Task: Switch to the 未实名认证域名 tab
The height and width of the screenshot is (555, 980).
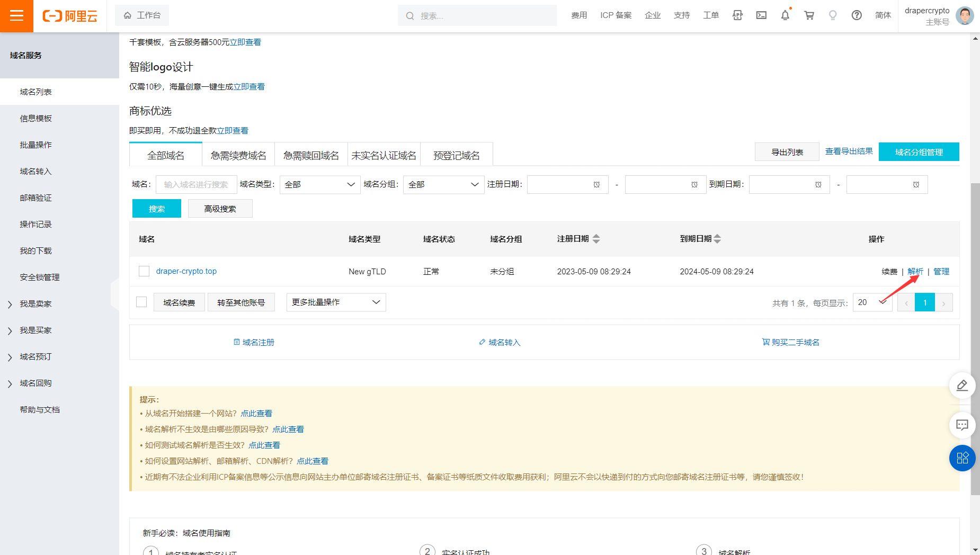Action: pyautogui.click(x=384, y=155)
